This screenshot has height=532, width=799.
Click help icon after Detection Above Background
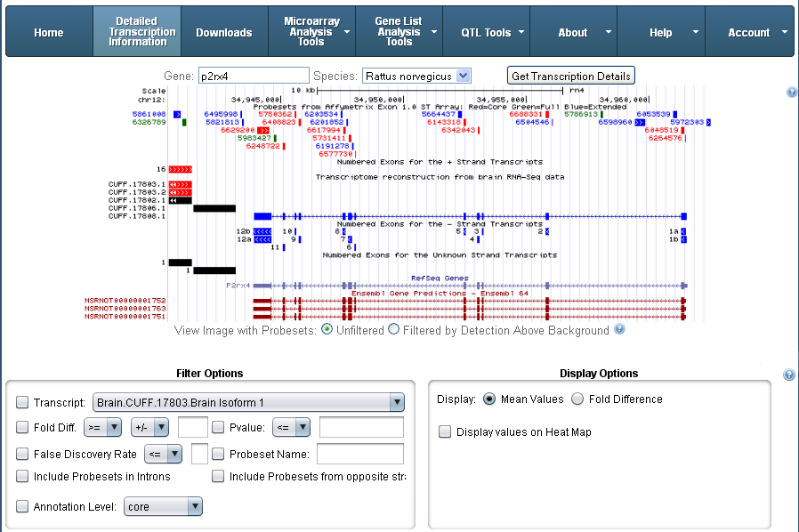point(619,329)
